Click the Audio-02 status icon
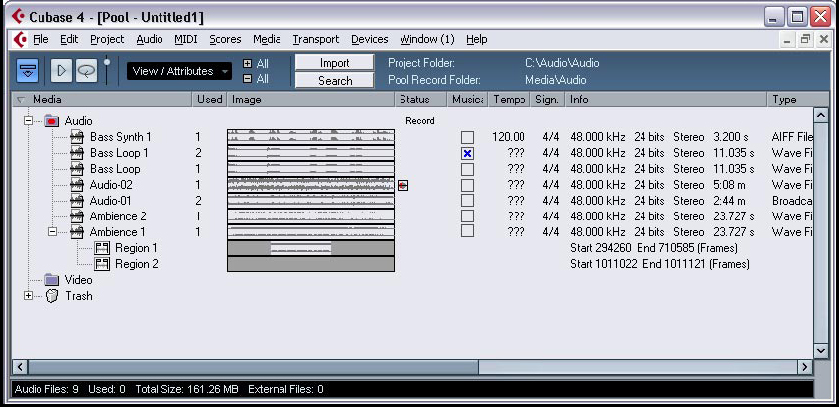Screen dimensions: 839x407 [403, 185]
